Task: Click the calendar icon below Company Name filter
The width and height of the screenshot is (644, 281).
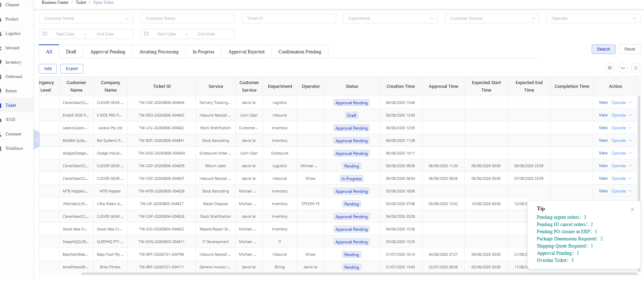Action: (x=147, y=34)
